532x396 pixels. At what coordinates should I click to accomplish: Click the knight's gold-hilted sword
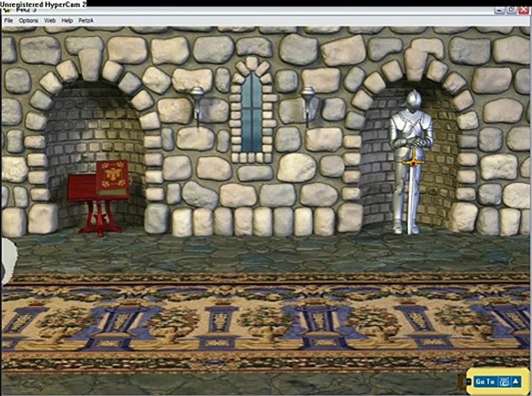(412, 190)
